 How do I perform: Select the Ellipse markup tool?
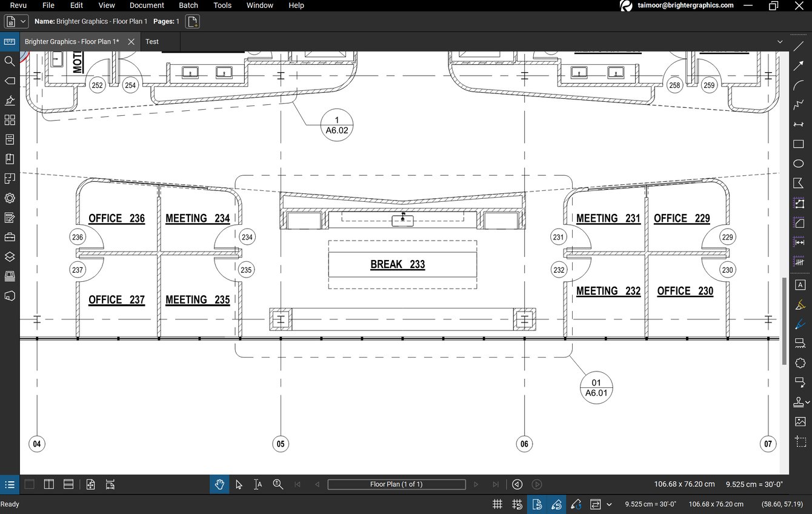click(799, 163)
